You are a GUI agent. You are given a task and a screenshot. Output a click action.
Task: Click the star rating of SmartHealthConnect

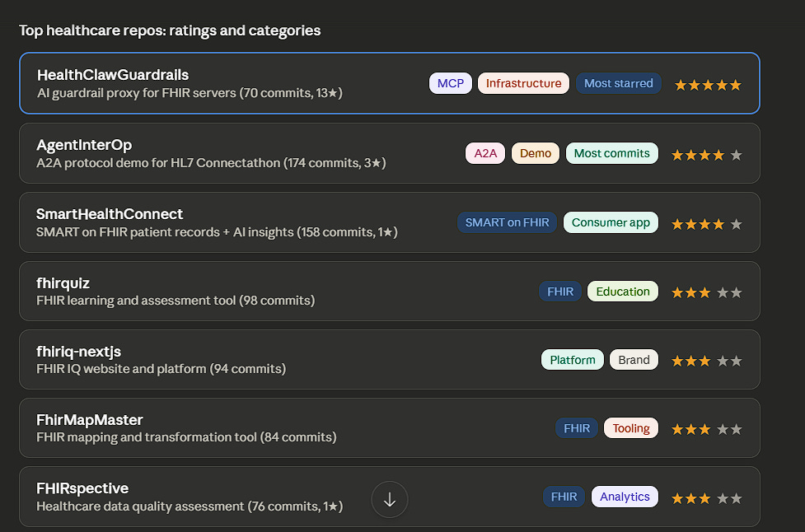pos(706,224)
